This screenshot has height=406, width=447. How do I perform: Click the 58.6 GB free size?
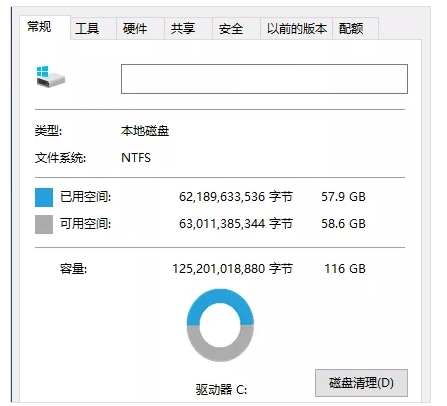click(x=343, y=224)
